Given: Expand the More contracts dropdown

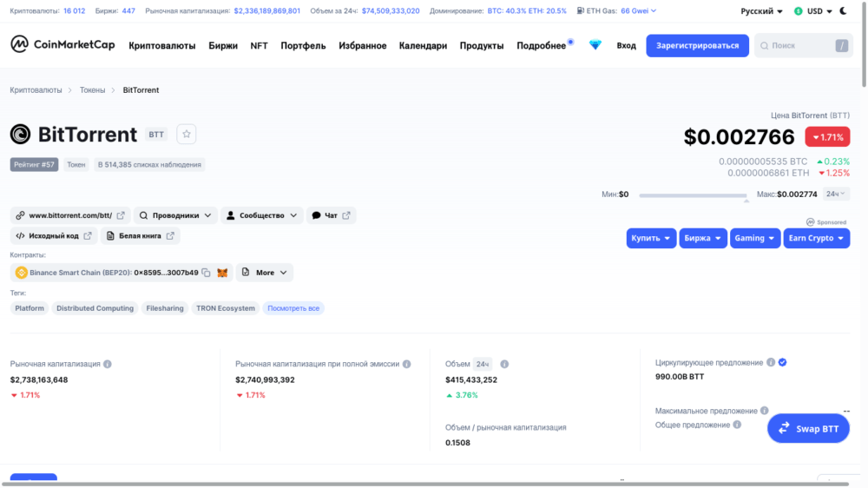Looking at the screenshot, I should pyautogui.click(x=265, y=273).
